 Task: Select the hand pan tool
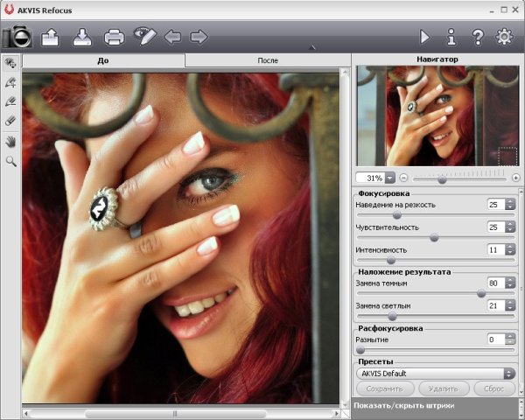[11, 141]
